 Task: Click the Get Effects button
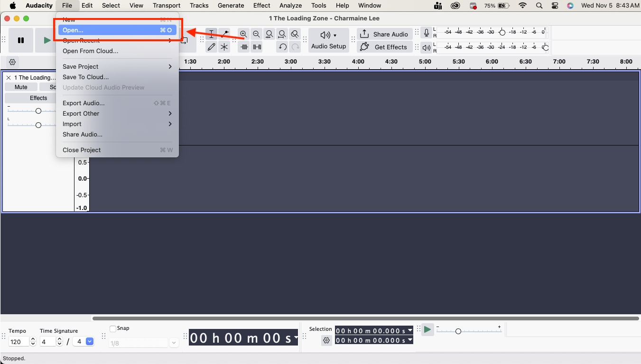384,47
